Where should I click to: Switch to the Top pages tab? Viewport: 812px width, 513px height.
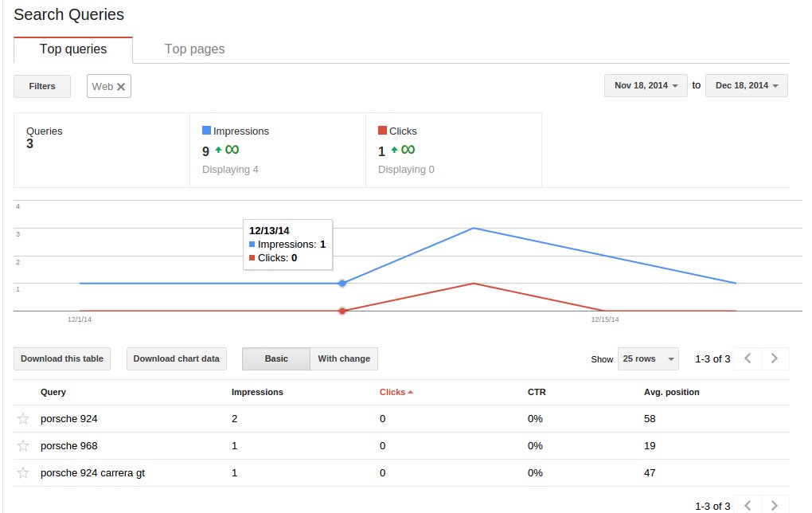[194, 49]
